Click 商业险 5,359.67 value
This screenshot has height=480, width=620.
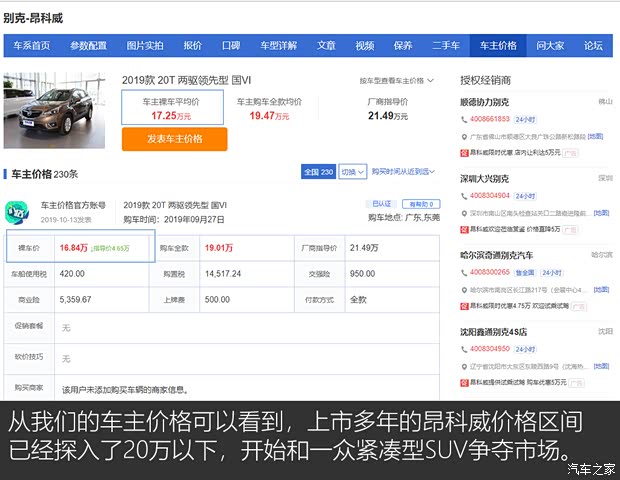click(x=75, y=300)
